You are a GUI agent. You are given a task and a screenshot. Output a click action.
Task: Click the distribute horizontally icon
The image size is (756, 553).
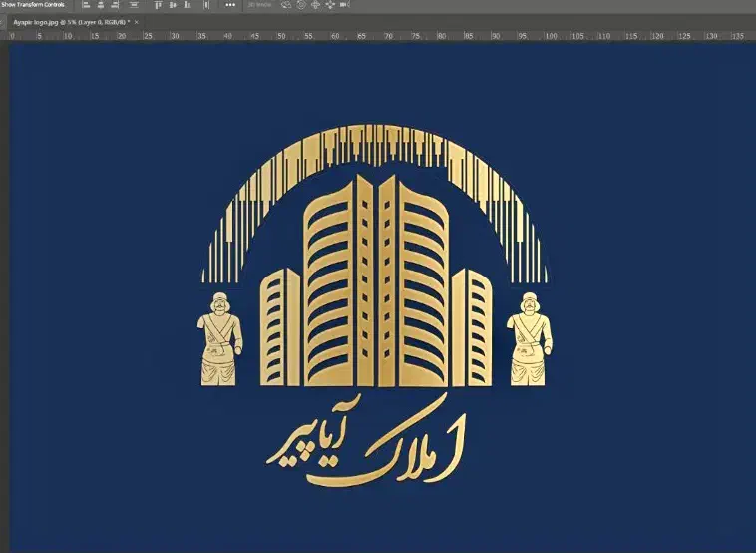click(206, 5)
